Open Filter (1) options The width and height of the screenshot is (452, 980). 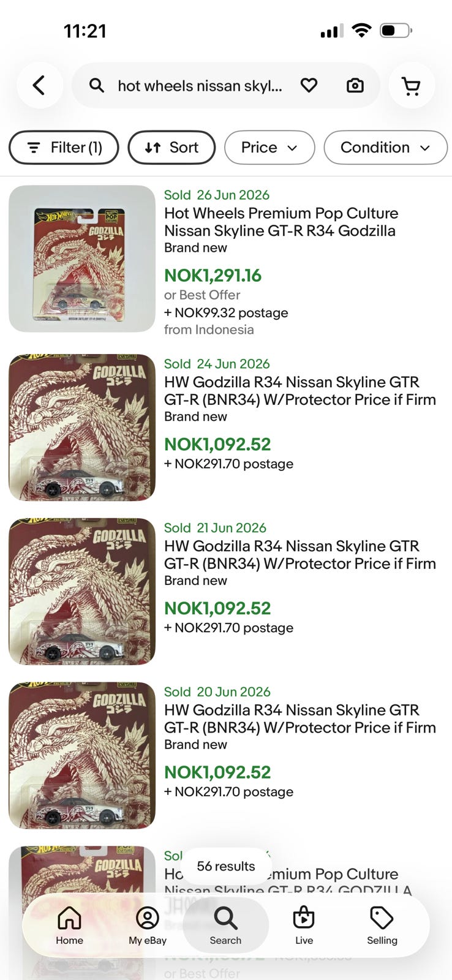(x=64, y=148)
